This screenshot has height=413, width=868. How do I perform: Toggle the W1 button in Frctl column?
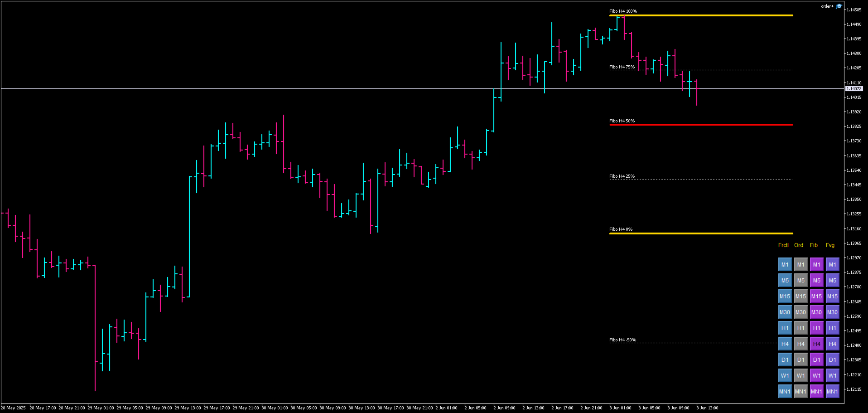tap(785, 376)
